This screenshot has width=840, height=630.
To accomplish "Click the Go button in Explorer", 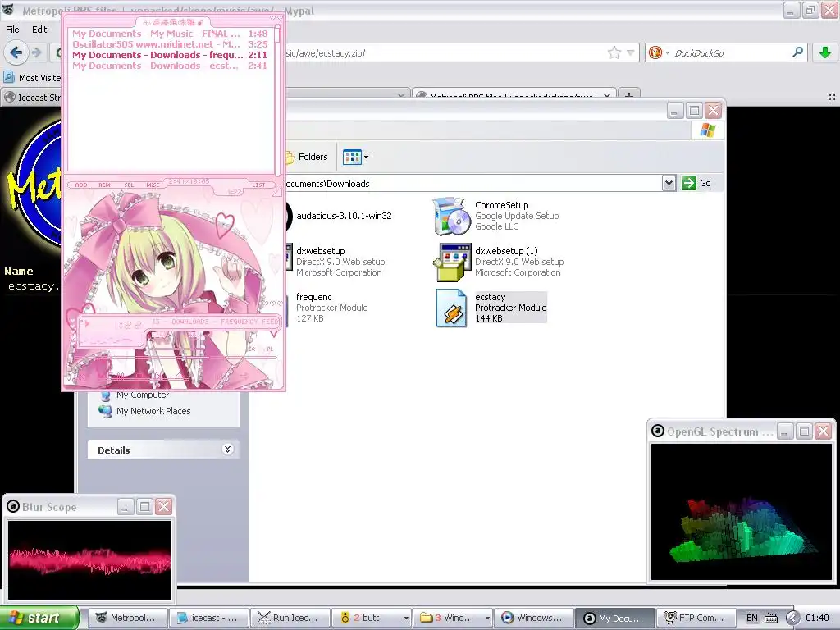I will point(696,183).
